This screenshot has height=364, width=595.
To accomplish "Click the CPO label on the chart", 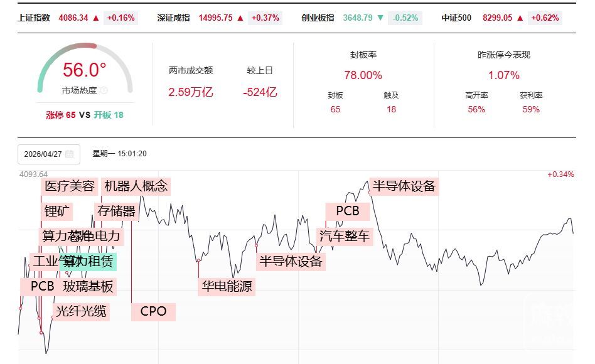I will coord(153,311).
